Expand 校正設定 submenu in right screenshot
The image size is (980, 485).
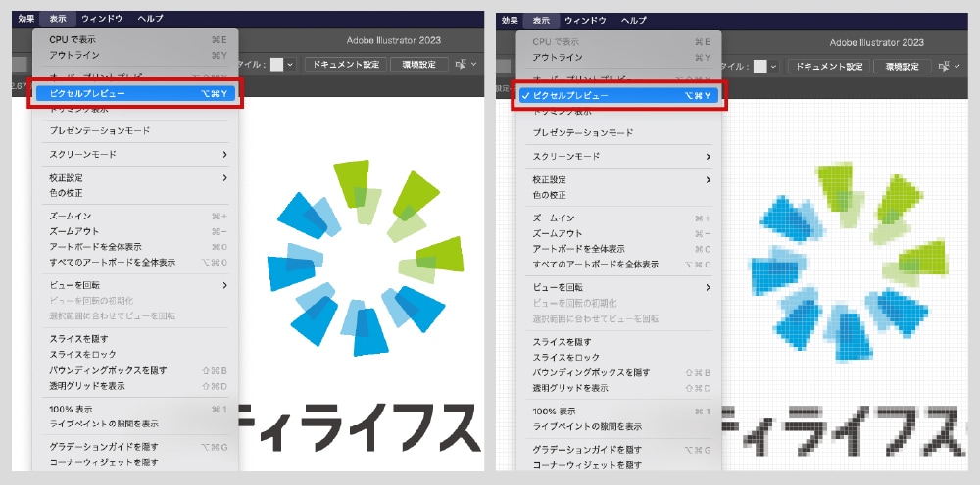coord(618,179)
